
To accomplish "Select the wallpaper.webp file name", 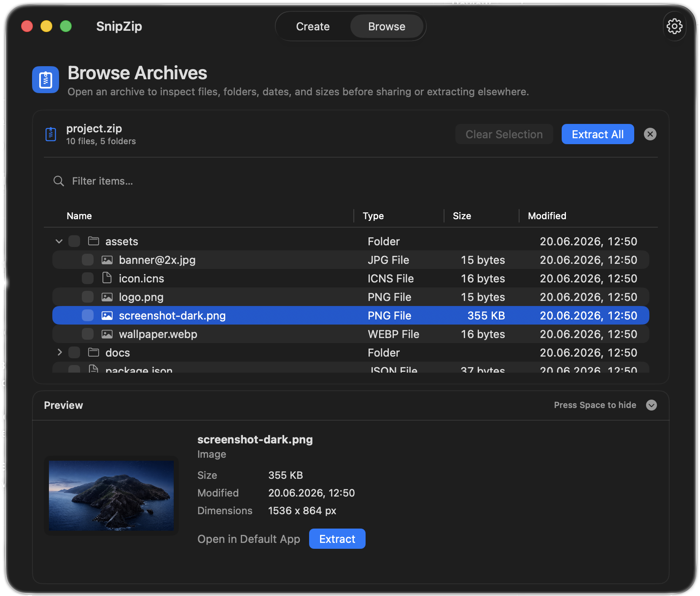I will (158, 334).
